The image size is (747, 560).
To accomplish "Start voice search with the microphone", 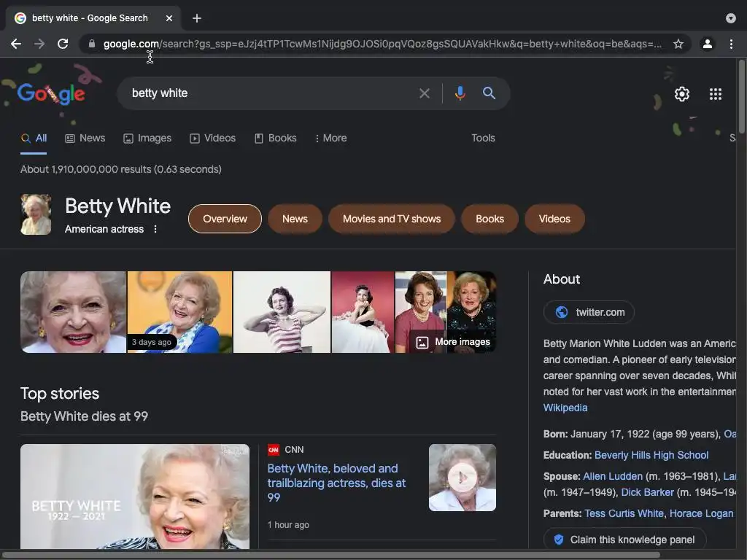I will [460, 93].
